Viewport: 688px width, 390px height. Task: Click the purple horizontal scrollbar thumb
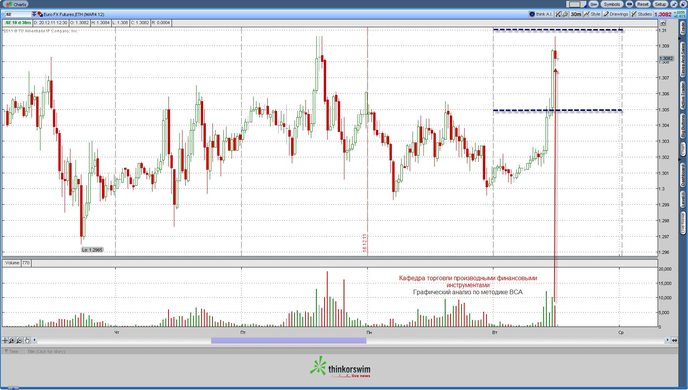tap(288, 340)
